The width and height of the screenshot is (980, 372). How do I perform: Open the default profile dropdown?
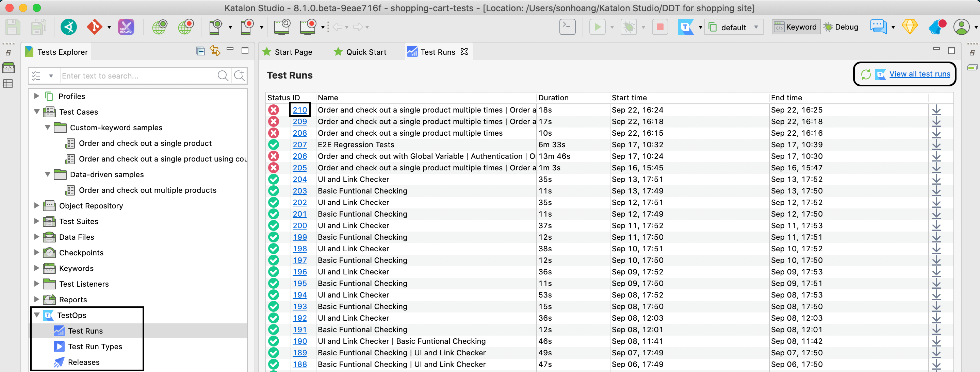click(734, 27)
